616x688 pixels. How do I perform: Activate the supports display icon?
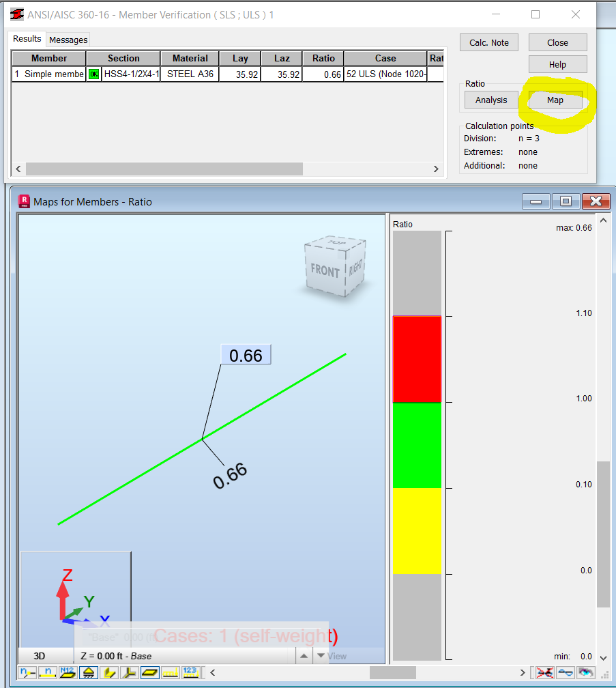pos(88,673)
